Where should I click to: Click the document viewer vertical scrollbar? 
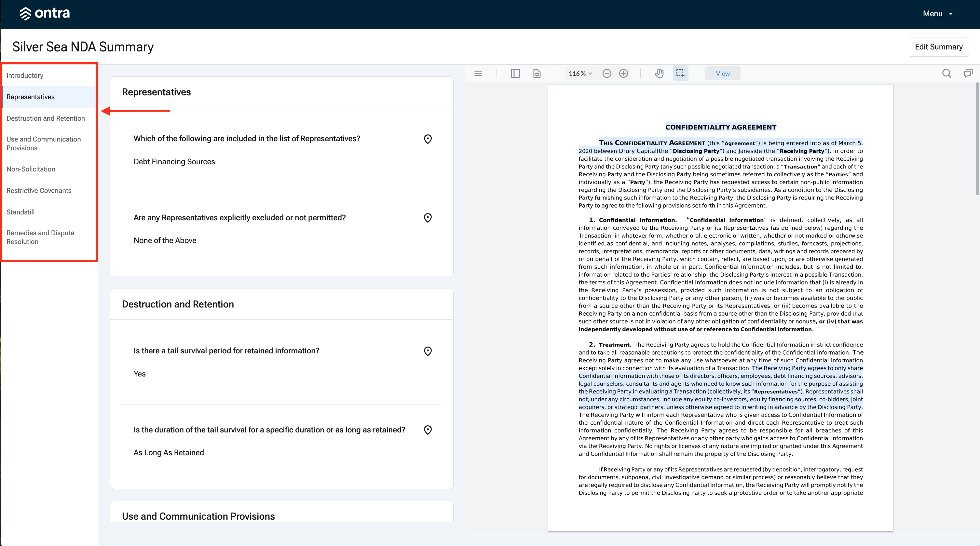[977, 139]
